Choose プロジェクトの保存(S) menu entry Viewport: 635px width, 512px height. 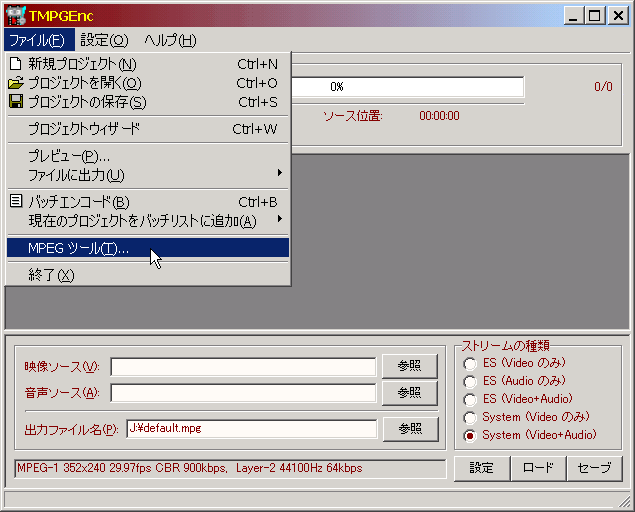click(x=148, y=102)
